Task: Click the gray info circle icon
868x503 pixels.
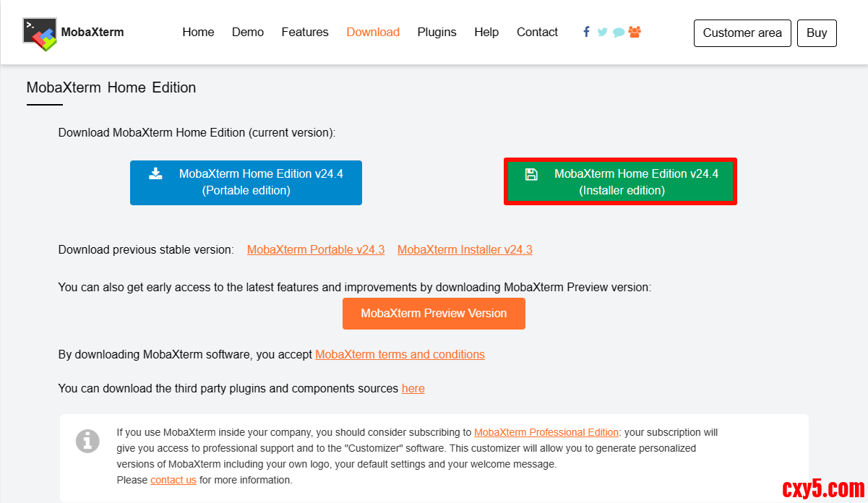Action: pos(87,441)
